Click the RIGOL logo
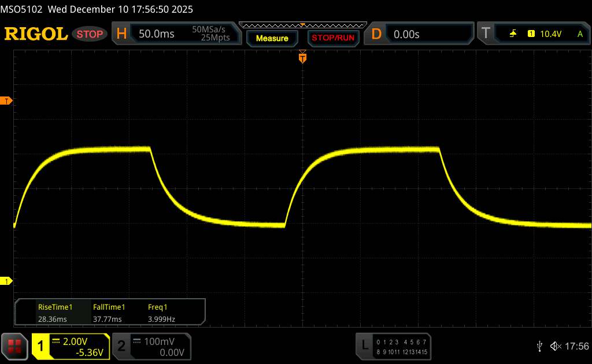 tap(36, 34)
